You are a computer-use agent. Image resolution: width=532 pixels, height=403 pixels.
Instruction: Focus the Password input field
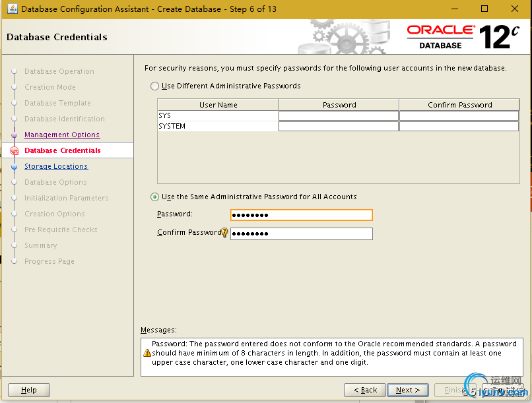302,215
